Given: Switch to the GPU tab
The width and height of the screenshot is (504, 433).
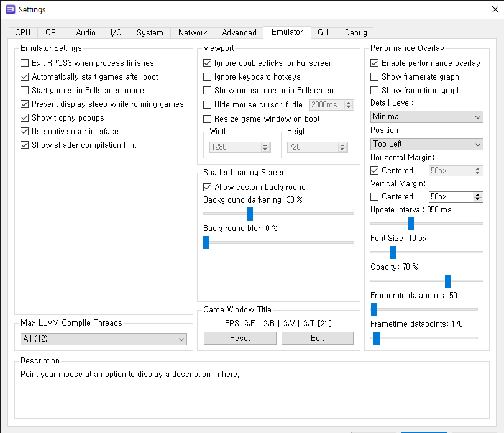Looking at the screenshot, I should (53, 33).
